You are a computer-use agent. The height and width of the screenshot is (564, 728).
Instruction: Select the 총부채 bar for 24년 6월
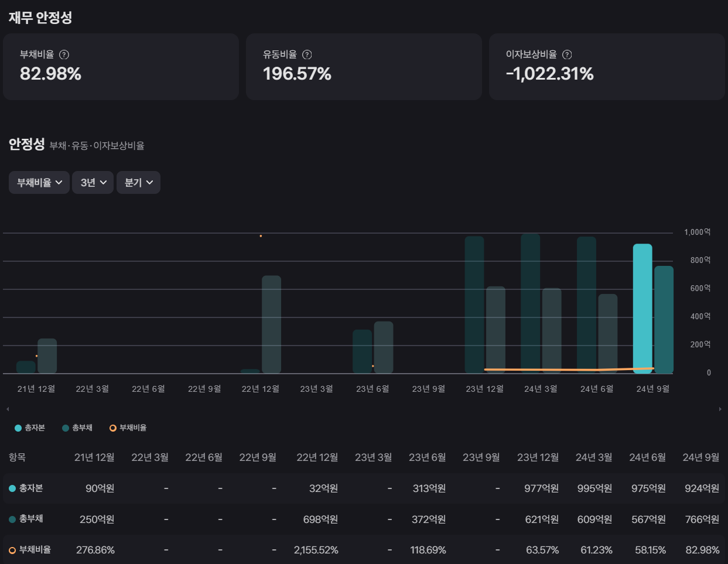tap(608, 334)
